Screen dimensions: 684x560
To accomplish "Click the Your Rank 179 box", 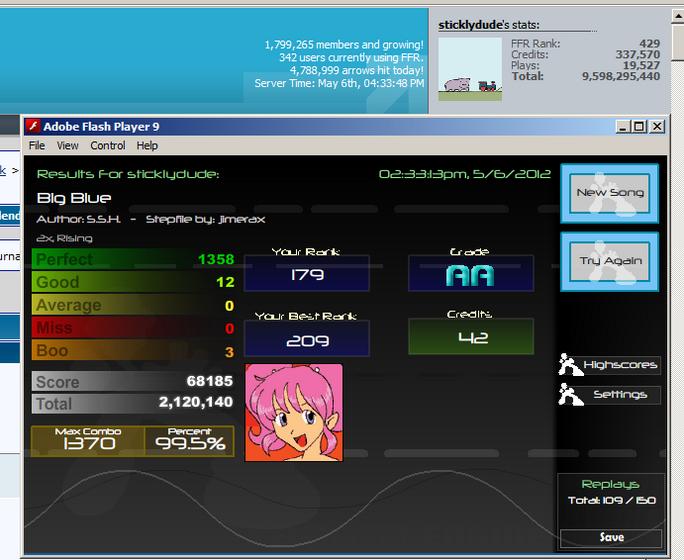I will [307, 273].
